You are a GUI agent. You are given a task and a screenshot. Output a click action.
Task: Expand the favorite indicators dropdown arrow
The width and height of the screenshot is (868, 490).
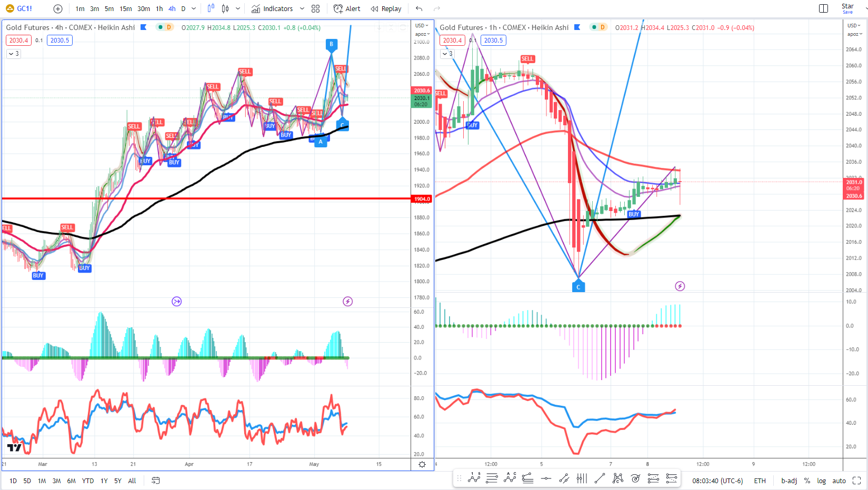coord(302,8)
